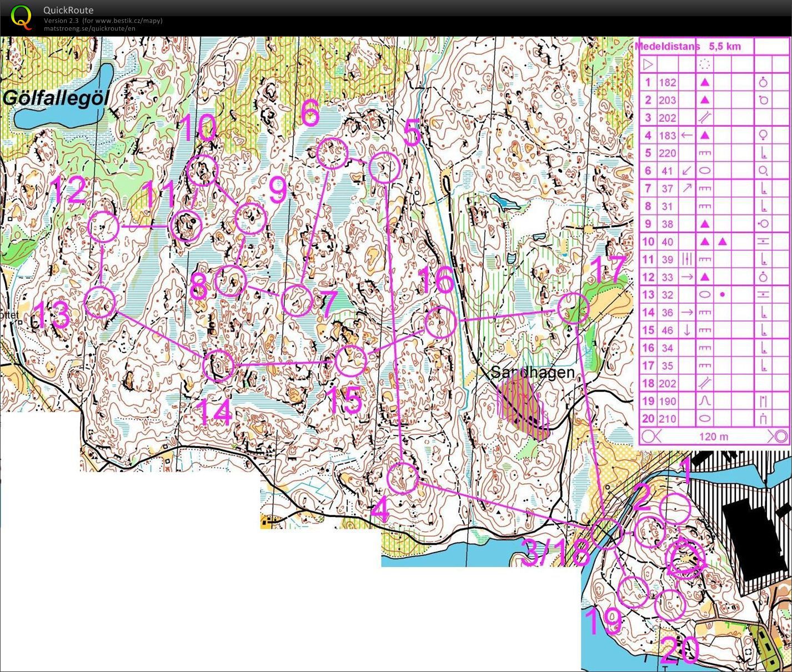Click control circle 6 on the map
The image size is (792, 672).
click(x=332, y=153)
